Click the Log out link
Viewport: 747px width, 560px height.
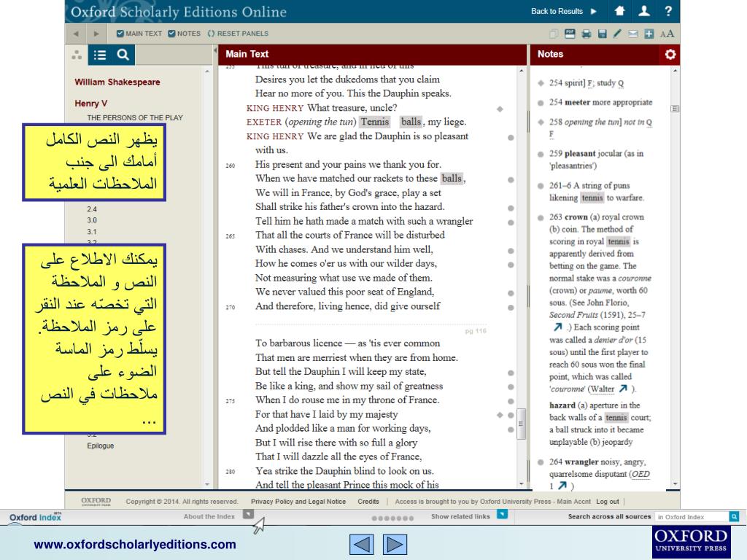click(x=608, y=502)
